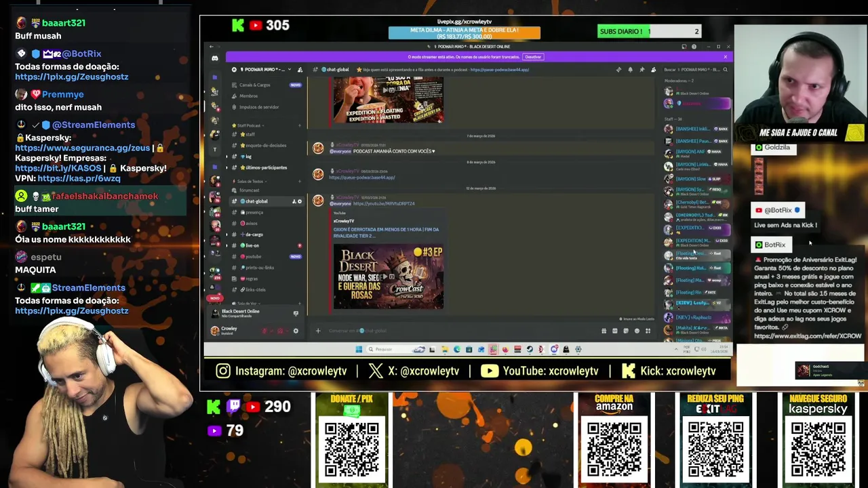Select server icon labeled T in sidebar
The width and height of the screenshot is (868, 488).
215,149
